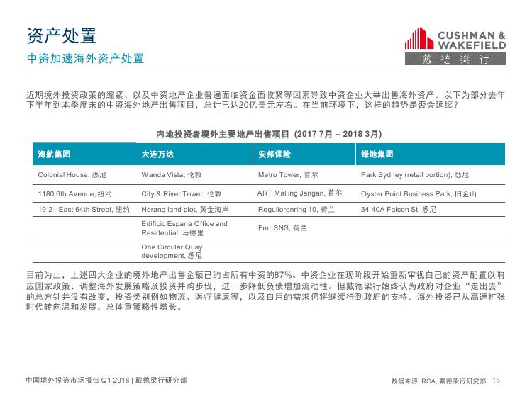Click the 戴德梁行 gray logo banner
This screenshot has width=532, height=399.
[x=455, y=59]
